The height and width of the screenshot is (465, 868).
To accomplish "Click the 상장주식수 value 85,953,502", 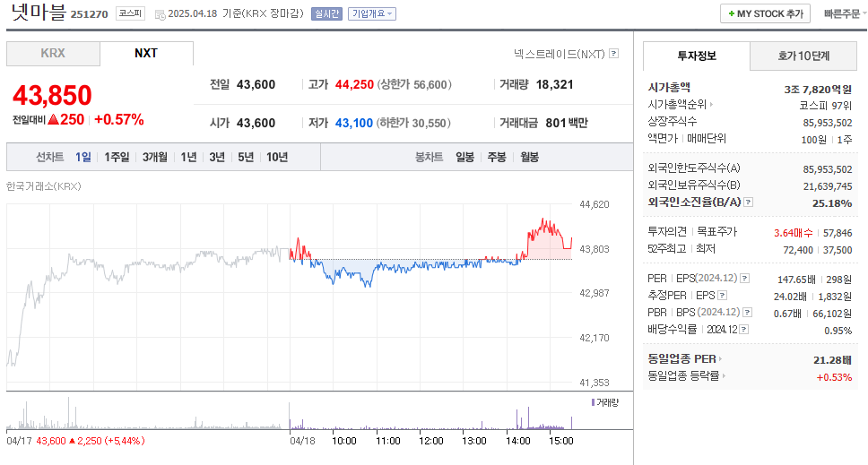I will pyautogui.click(x=828, y=123).
